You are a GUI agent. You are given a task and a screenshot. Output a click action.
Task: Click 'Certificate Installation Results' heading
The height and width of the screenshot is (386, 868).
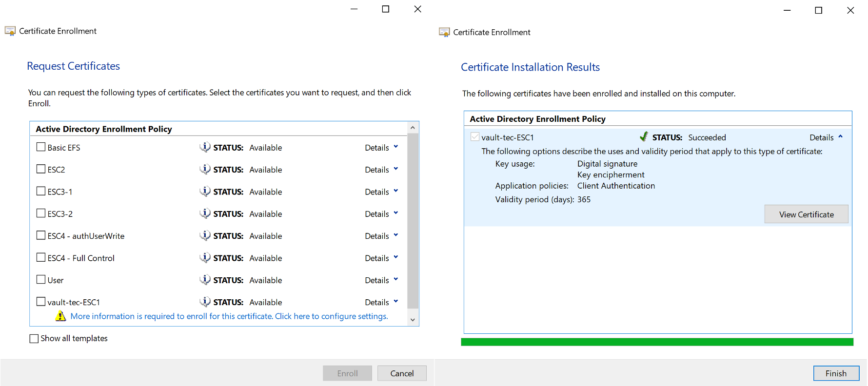pyautogui.click(x=530, y=67)
